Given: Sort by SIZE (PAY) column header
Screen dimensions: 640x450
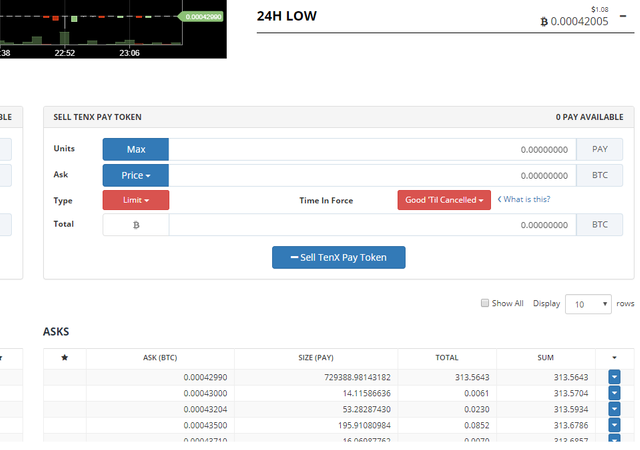Looking at the screenshot, I should [316, 358].
